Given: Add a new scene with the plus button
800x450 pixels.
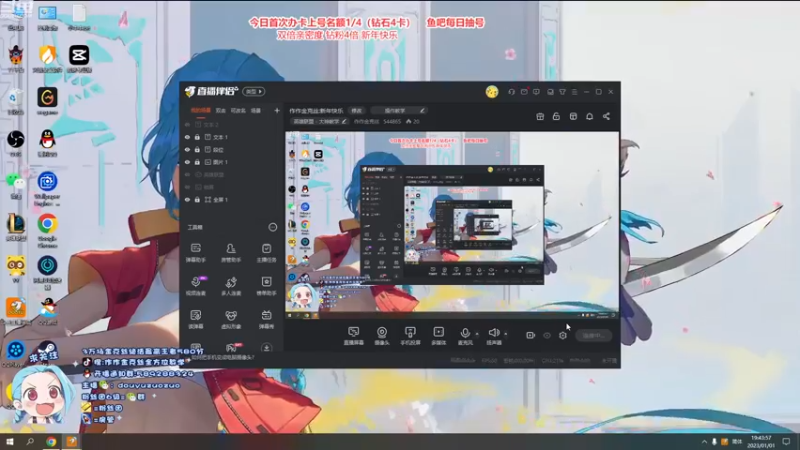Looking at the screenshot, I should tap(277, 110).
